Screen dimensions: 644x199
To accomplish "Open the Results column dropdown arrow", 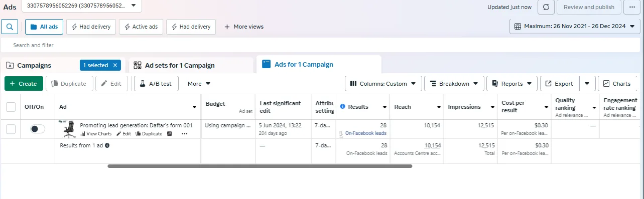I will [x=384, y=107].
